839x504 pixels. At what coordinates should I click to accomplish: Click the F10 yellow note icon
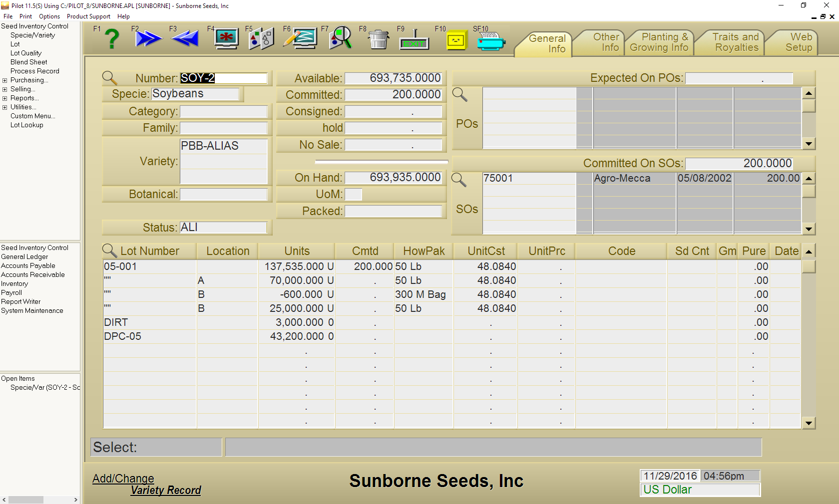click(455, 40)
